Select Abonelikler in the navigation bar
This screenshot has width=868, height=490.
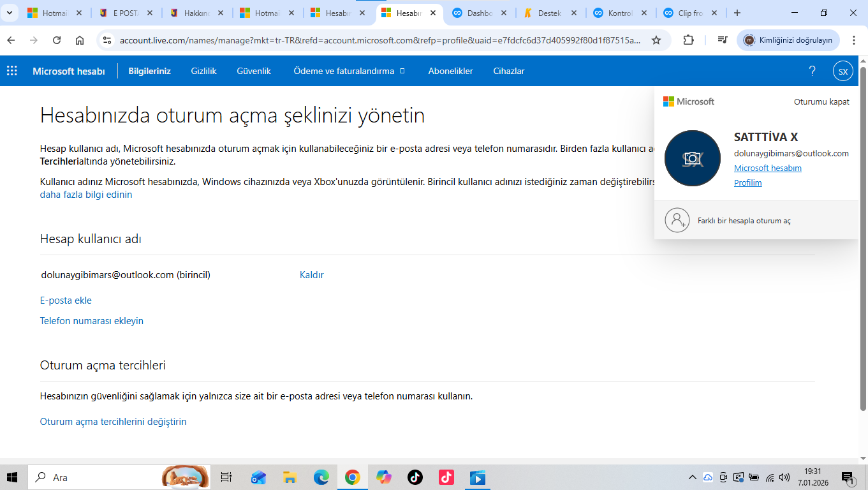point(450,71)
